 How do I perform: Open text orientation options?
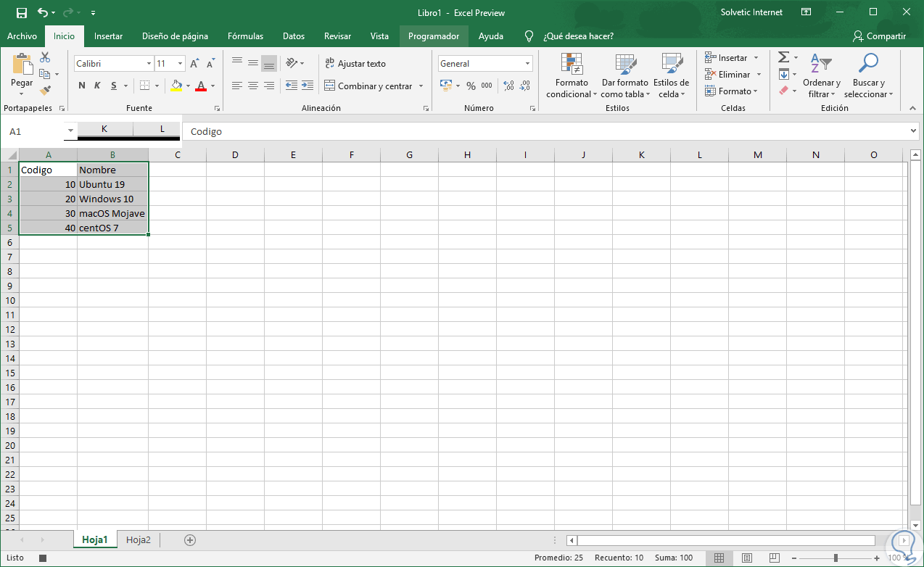point(294,63)
